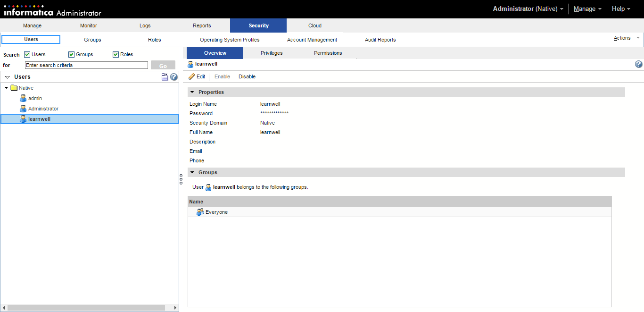Click the help question mark beside Users panel
This screenshot has height=312, width=644.
point(173,76)
